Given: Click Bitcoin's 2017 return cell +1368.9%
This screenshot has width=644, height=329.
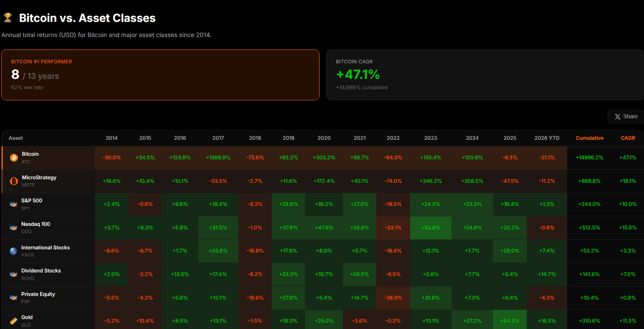Looking at the screenshot, I should click(218, 158).
